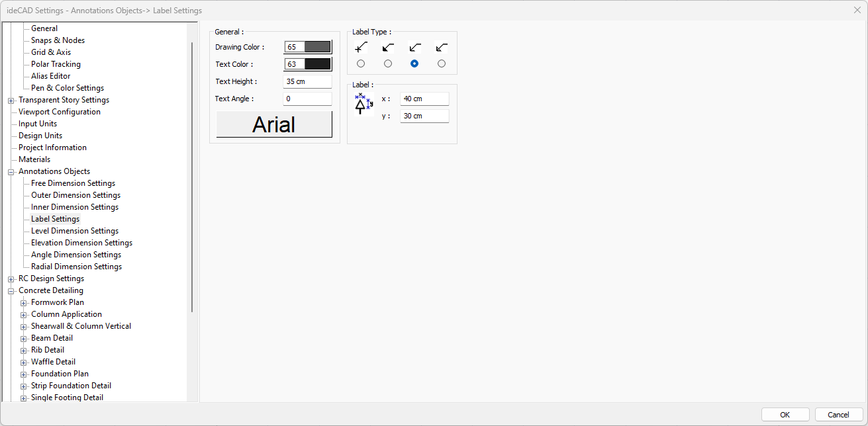Image resolution: width=868 pixels, height=426 pixels.
Task: Click the Cancel button
Action: [x=839, y=415]
